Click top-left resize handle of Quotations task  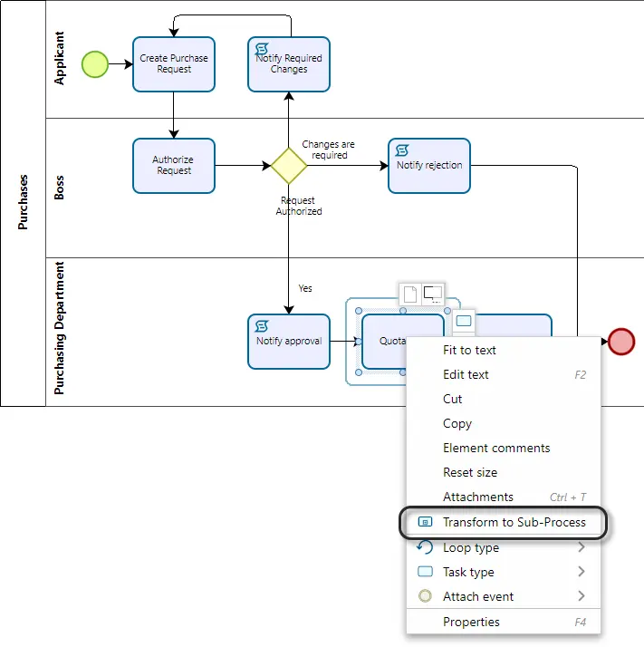pyautogui.click(x=359, y=311)
